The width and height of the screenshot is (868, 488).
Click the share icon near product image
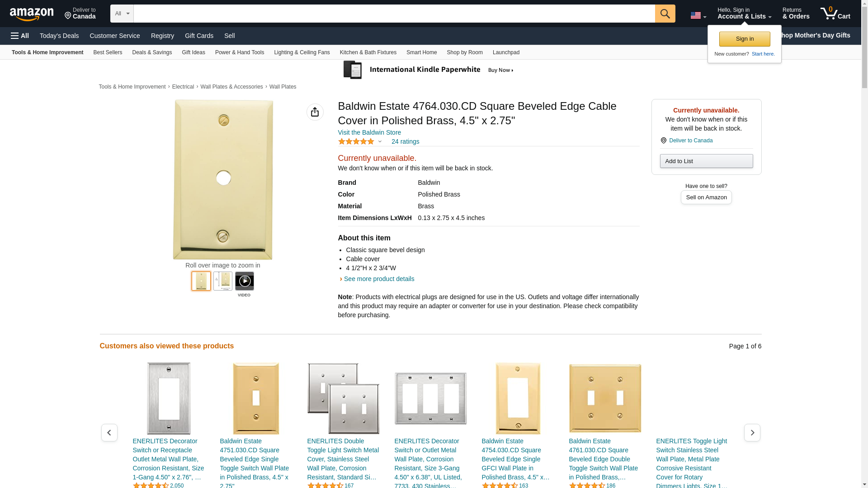tap(315, 112)
